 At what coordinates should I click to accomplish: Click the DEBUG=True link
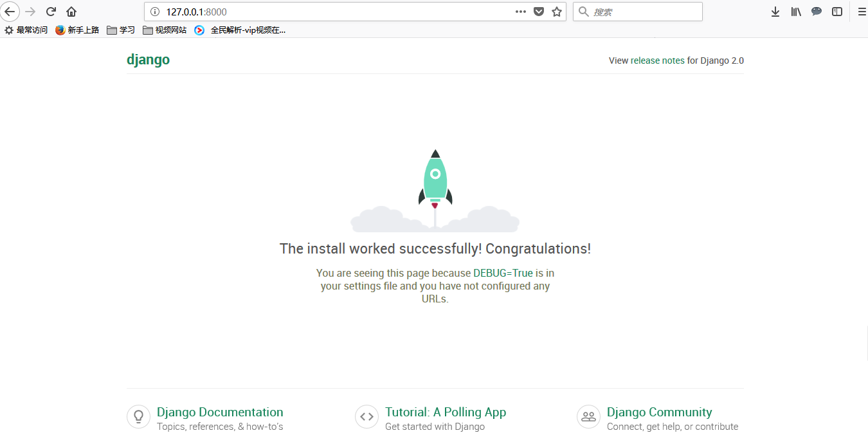503,273
